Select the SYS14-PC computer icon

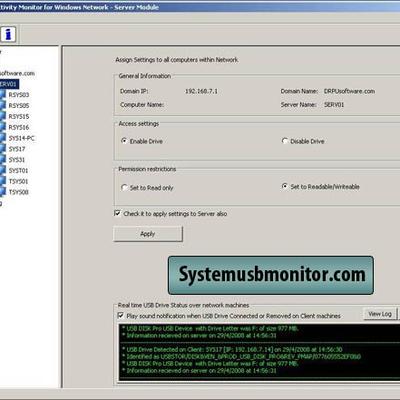(3, 138)
